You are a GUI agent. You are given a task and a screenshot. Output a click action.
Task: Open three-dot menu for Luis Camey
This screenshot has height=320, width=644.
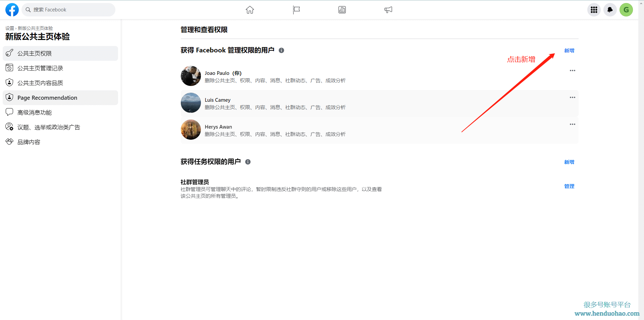573,97
